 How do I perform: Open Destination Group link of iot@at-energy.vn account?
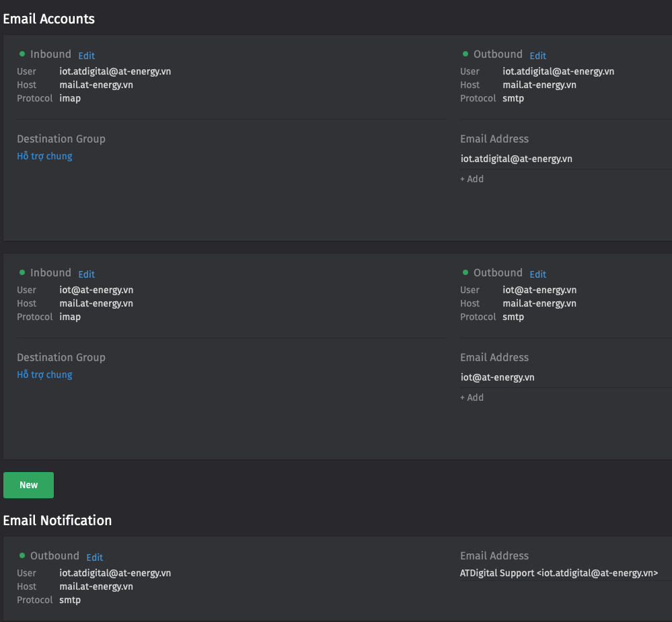coord(44,375)
